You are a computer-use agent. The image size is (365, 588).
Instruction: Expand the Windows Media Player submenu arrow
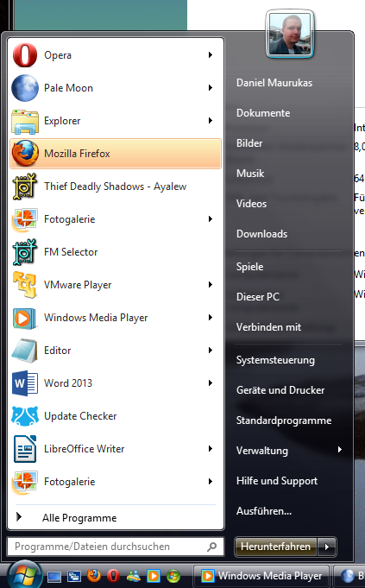[211, 317]
